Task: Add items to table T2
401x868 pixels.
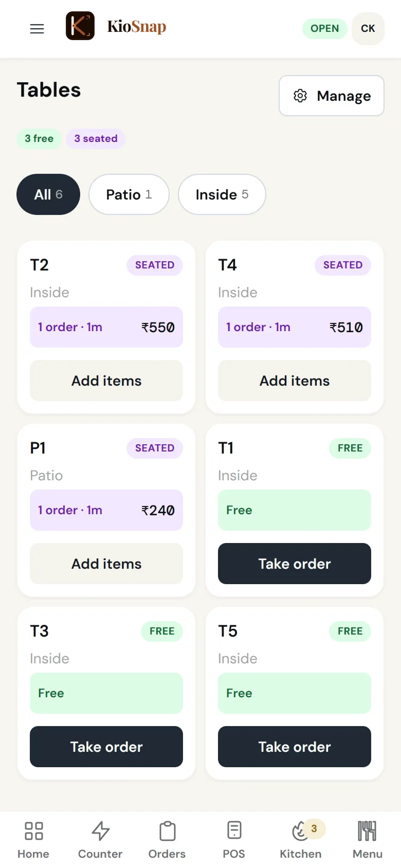Action: point(106,381)
